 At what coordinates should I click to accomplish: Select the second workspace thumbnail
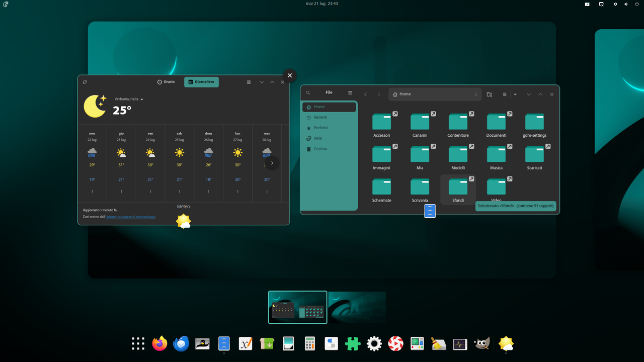click(x=357, y=307)
